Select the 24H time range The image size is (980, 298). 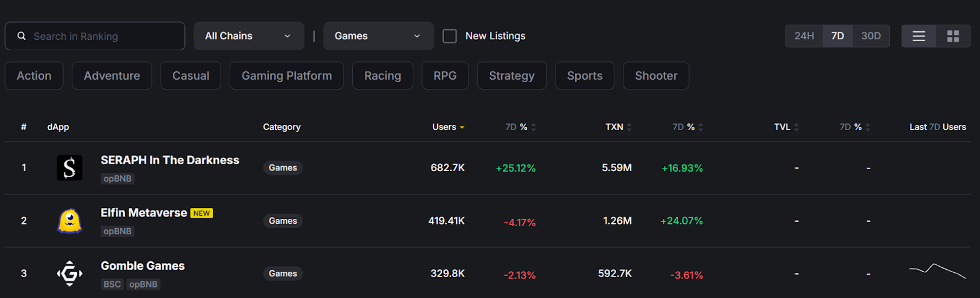(x=804, y=36)
